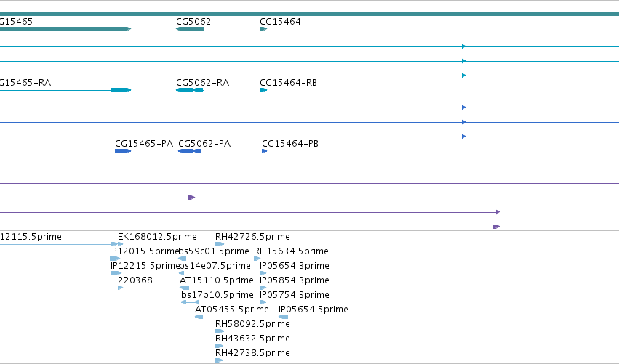619x364 pixels.
Task: Click the CG15464-PB protein label
Action: 290,144
